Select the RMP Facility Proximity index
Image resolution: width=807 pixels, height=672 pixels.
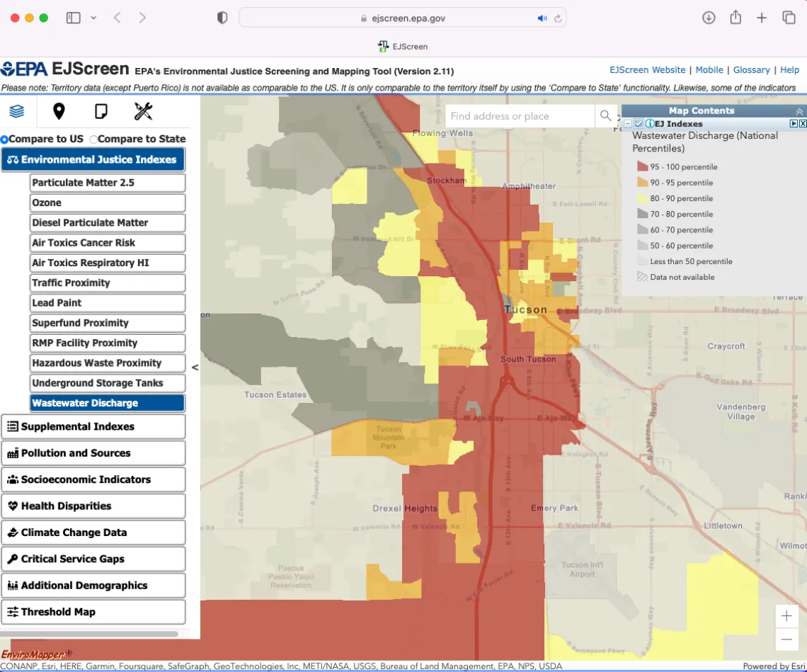pyautogui.click(x=108, y=343)
